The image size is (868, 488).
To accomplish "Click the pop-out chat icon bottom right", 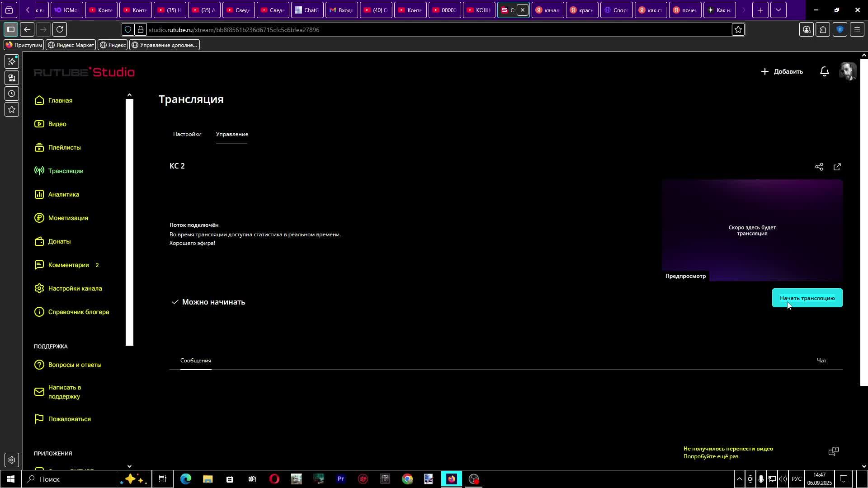I will point(833,451).
